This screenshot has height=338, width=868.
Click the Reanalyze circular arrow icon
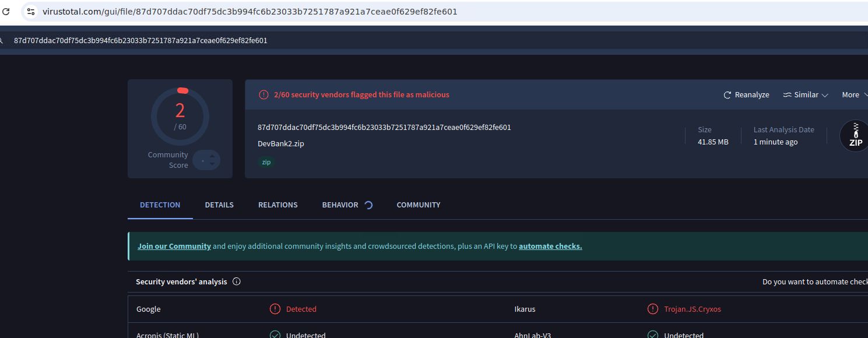[727, 95]
